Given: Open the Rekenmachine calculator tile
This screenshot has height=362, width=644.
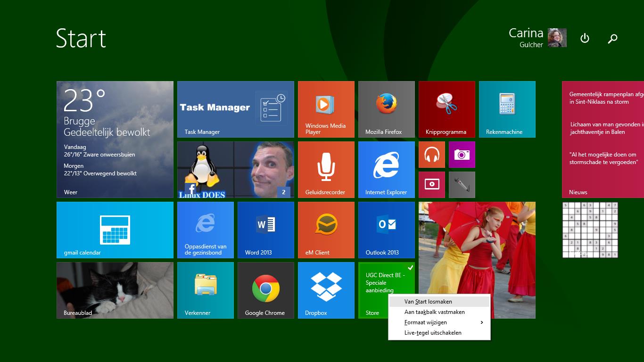Looking at the screenshot, I should click(x=507, y=109).
